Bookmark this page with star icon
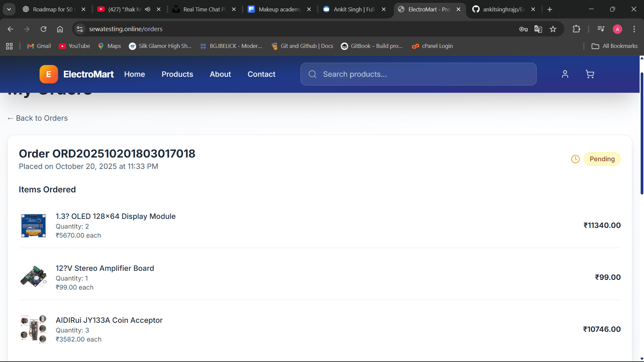Image resolution: width=644 pixels, height=362 pixels. [x=553, y=29]
